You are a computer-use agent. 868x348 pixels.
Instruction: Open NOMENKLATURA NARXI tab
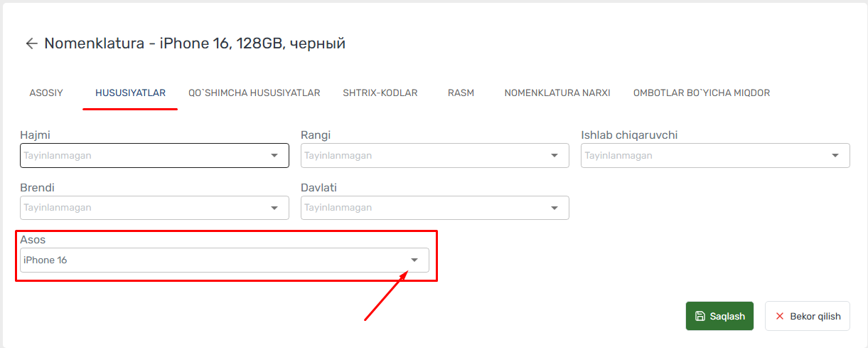click(557, 93)
